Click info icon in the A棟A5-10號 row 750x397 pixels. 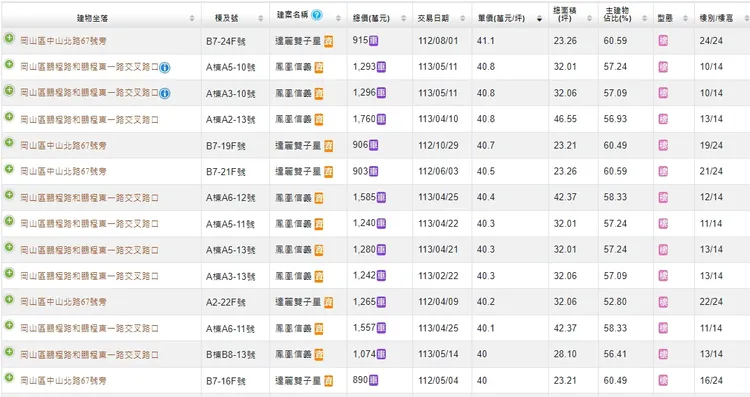point(165,67)
